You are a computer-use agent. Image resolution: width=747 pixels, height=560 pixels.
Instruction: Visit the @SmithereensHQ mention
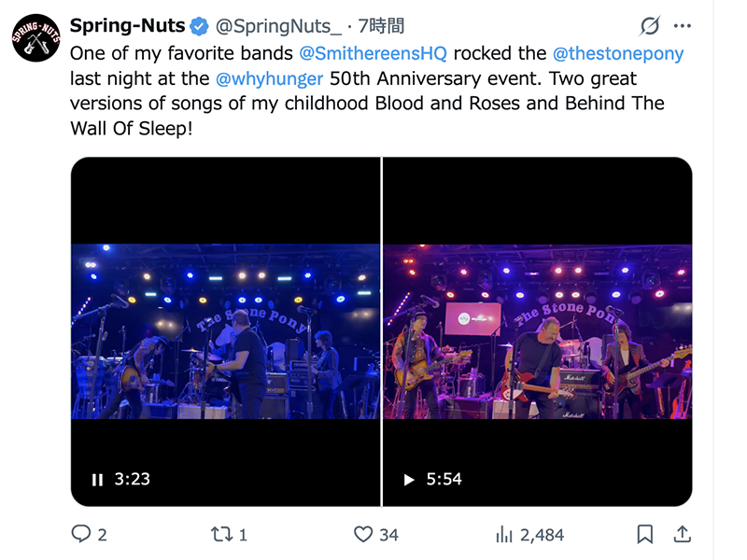pos(373,53)
